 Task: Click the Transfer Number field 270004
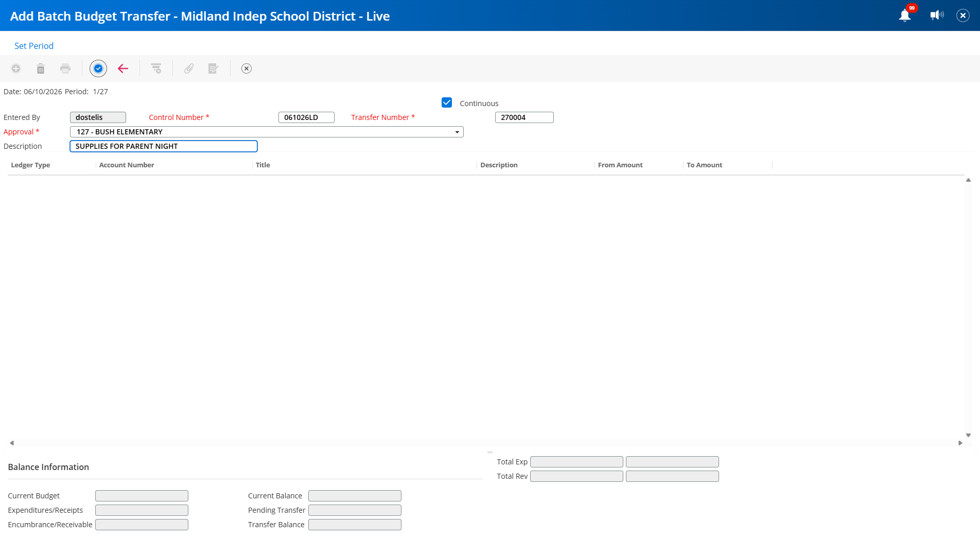click(x=524, y=117)
